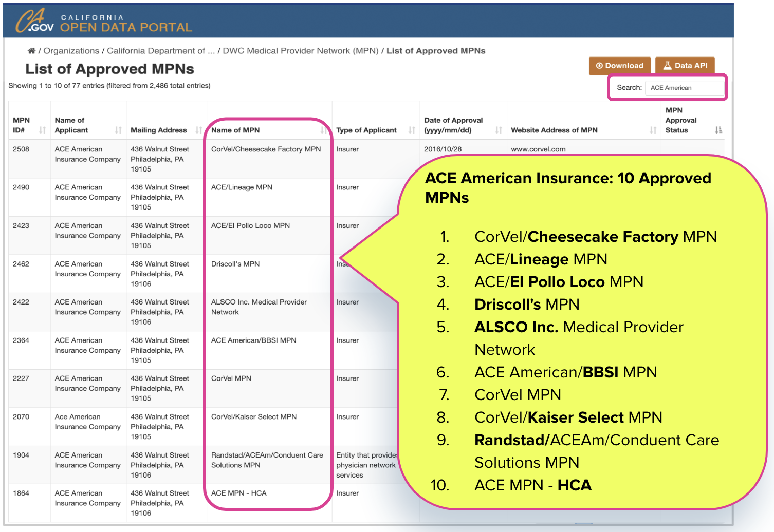This screenshot has width=774, height=532.
Task: Sort by MPN ID# column arrows
Action: (43, 130)
